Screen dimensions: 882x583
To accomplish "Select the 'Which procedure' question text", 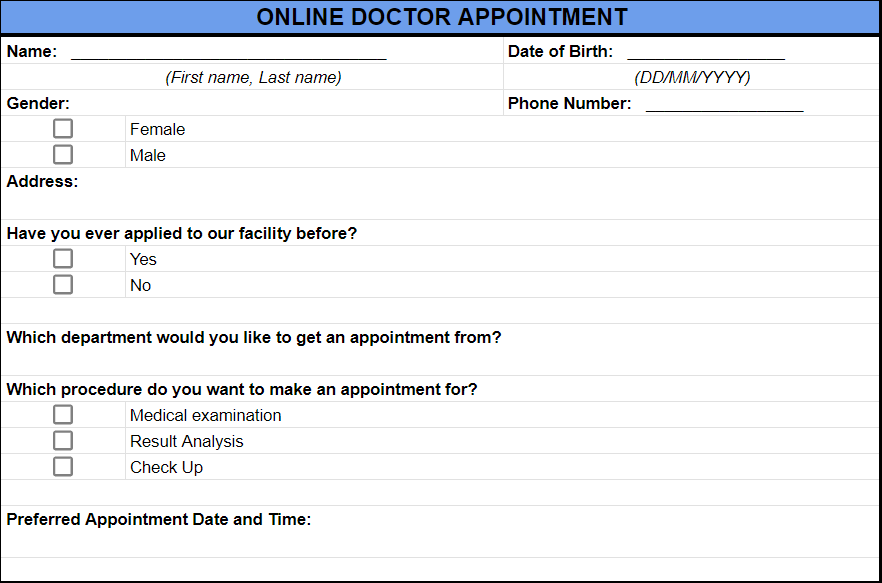I will tap(242, 390).
